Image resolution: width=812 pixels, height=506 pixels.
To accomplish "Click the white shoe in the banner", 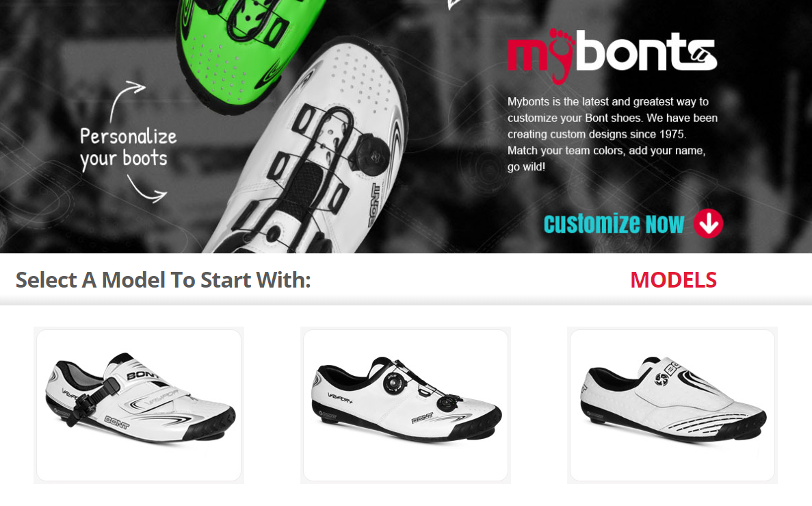I will pos(311,151).
